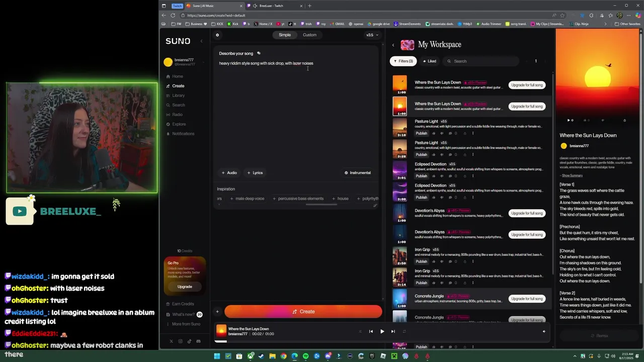Open Suno's Discord social link
Image resolution: width=644 pixels, height=362 pixels.
(198, 341)
